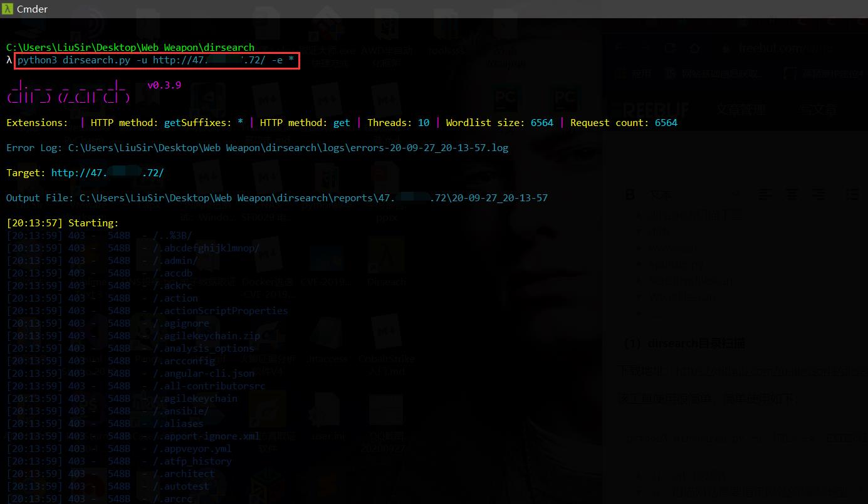Click the Error Log file path line
This screenshot has height=504, width=868.
[x=257, y=148]
